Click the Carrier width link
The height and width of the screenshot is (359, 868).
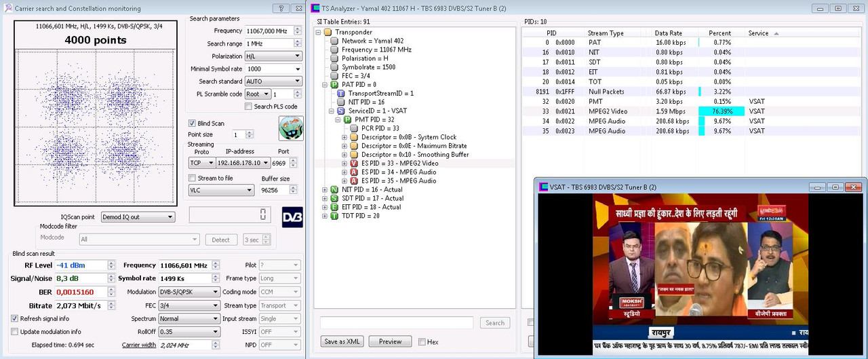coord(139,345)
